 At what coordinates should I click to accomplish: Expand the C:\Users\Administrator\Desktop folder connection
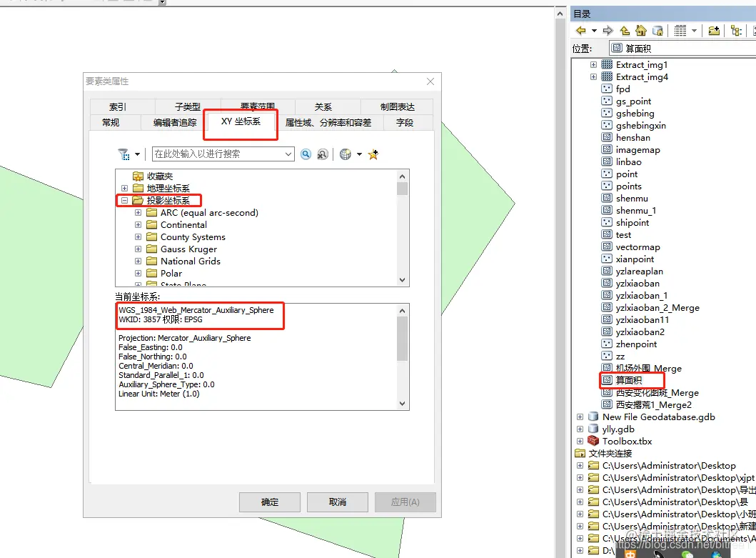coord(580,466)
